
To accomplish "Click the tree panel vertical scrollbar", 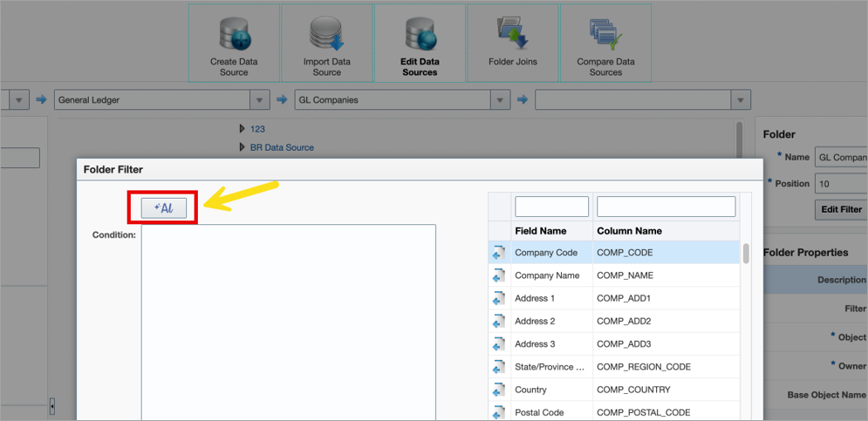I will click(739, 140).
